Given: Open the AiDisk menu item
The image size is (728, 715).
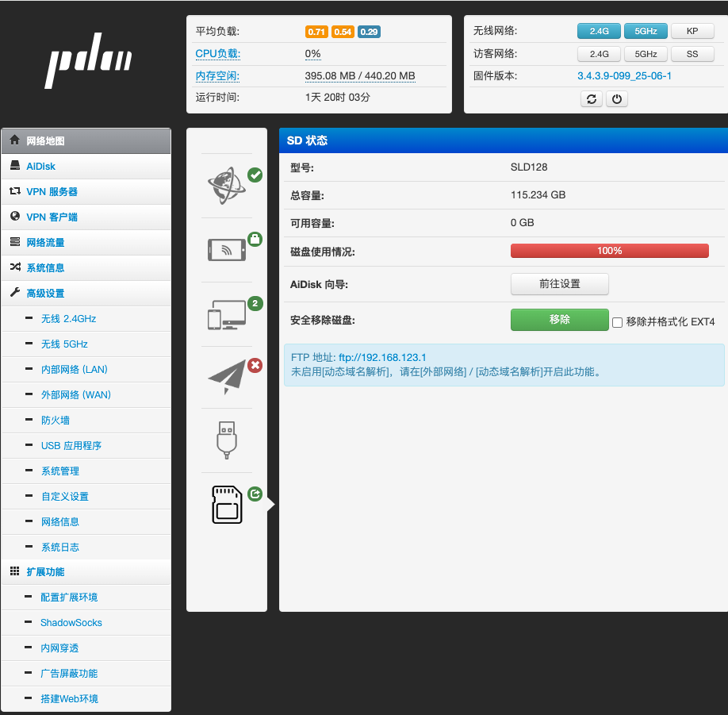Looking at the screenshot, I should point(40,167).
